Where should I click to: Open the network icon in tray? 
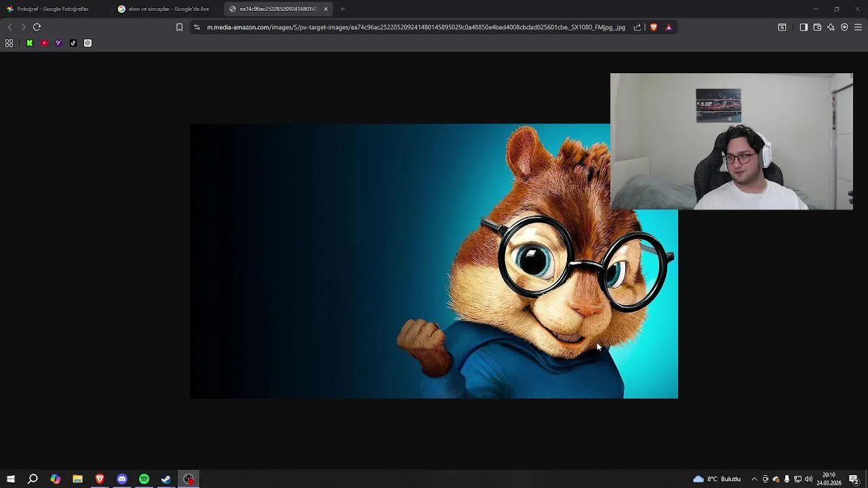coord(797,479)
